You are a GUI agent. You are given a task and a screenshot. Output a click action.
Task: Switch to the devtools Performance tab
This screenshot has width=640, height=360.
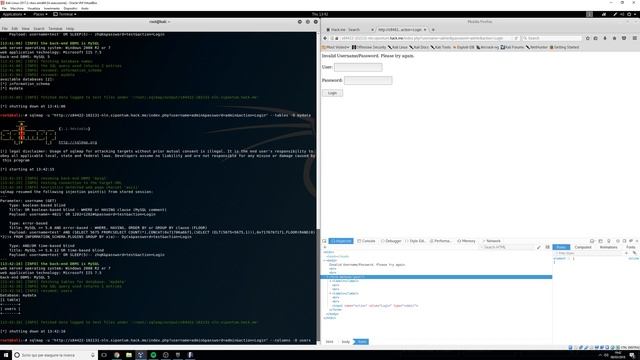point(440,241)
